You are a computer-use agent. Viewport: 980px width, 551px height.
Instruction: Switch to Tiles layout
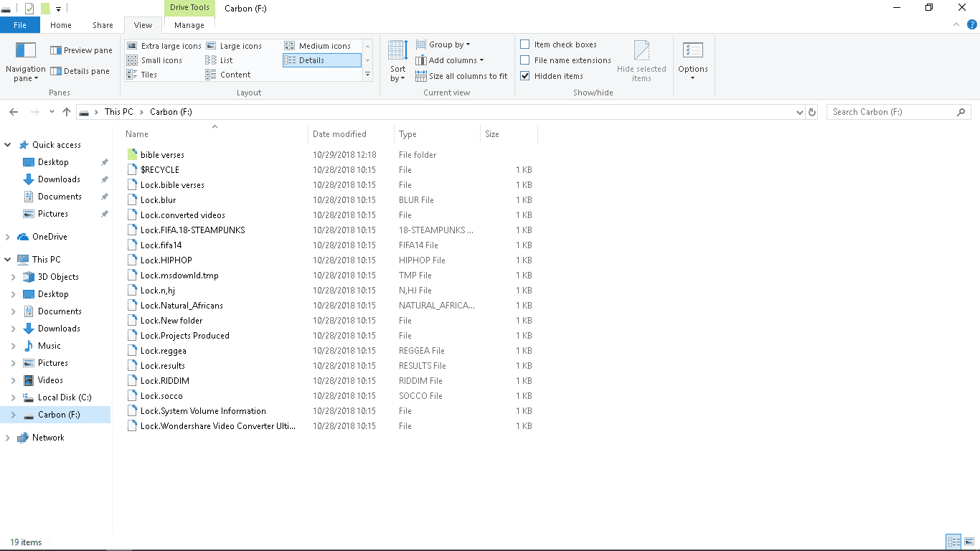142,75
